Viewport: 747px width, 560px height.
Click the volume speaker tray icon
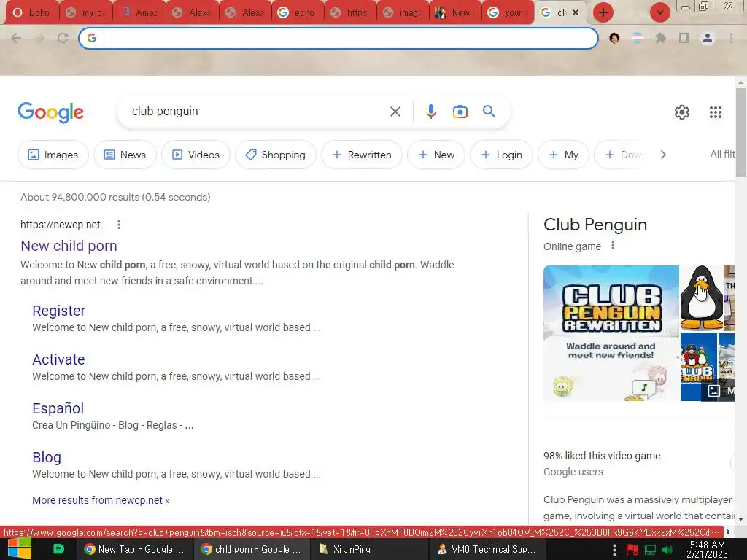667,550
